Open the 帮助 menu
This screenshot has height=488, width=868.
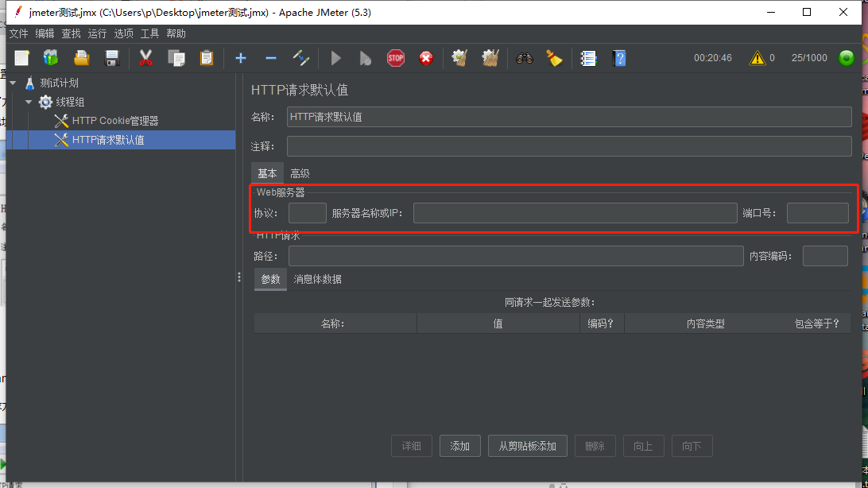(x=176, y=33)
